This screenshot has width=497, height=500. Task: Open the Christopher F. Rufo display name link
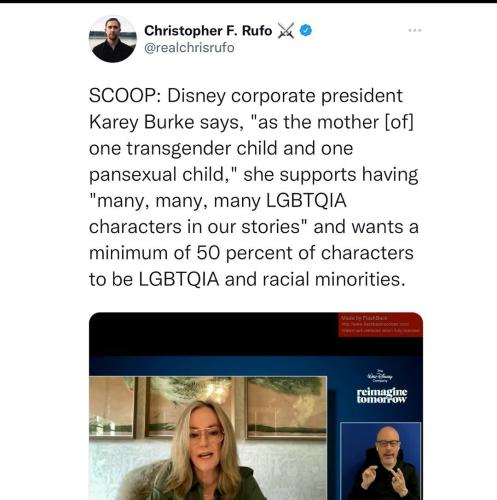208,31
